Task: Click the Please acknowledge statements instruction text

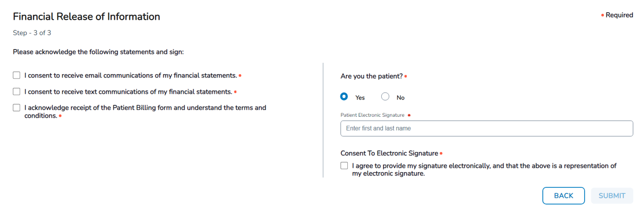Action: pos(98,52)
